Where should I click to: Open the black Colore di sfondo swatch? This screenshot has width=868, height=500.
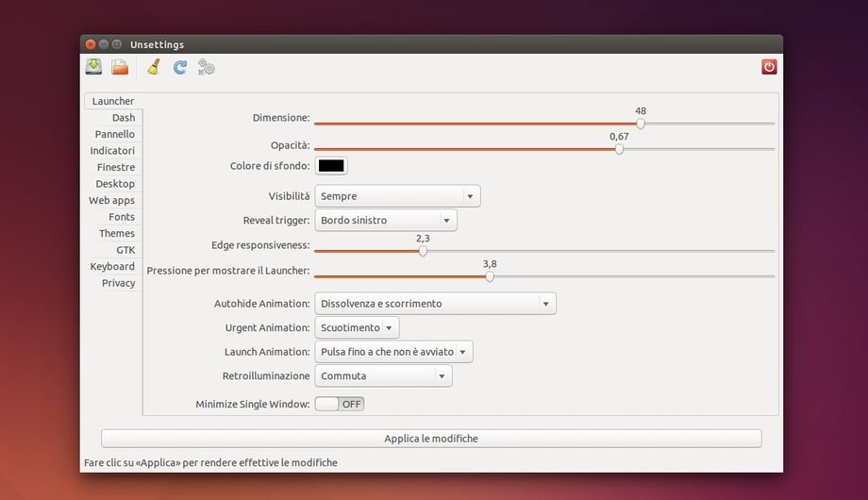pos(331,165)
